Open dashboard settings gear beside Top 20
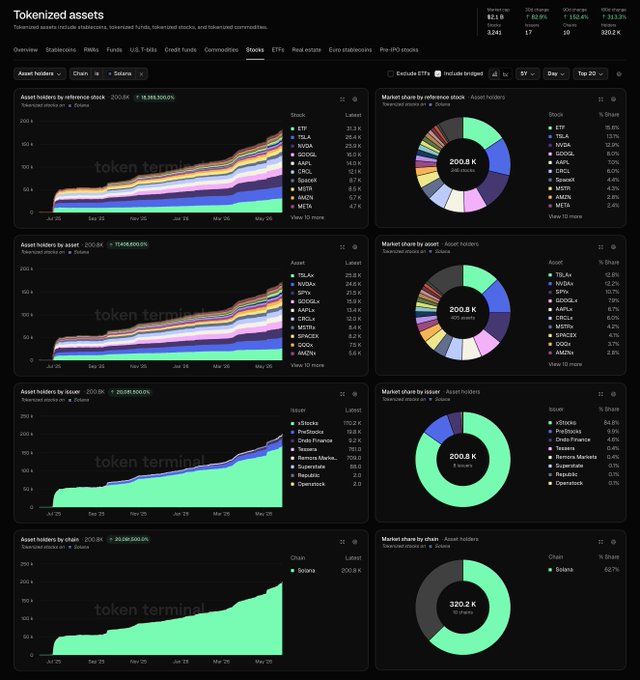 click(x=619, y=74)
